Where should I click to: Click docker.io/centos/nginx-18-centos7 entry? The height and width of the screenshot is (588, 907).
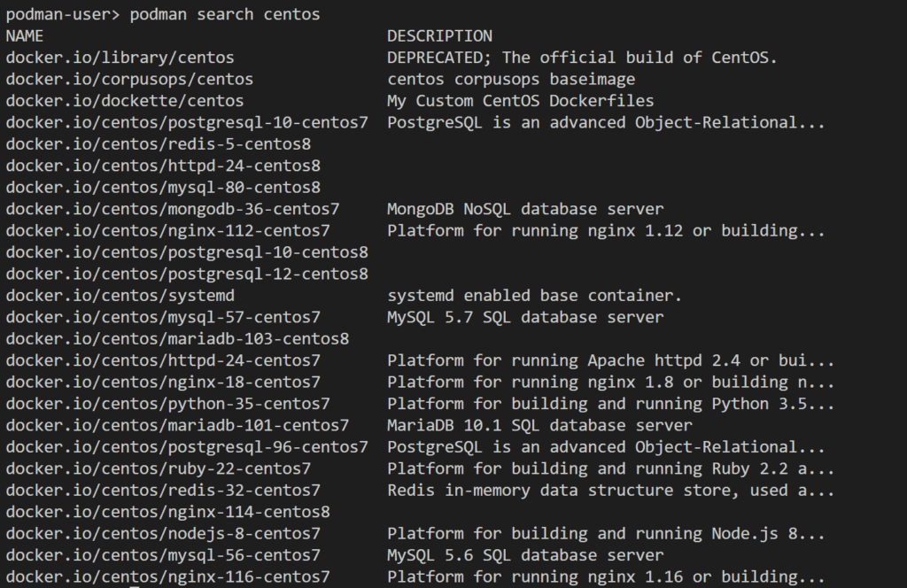point(163,383)
